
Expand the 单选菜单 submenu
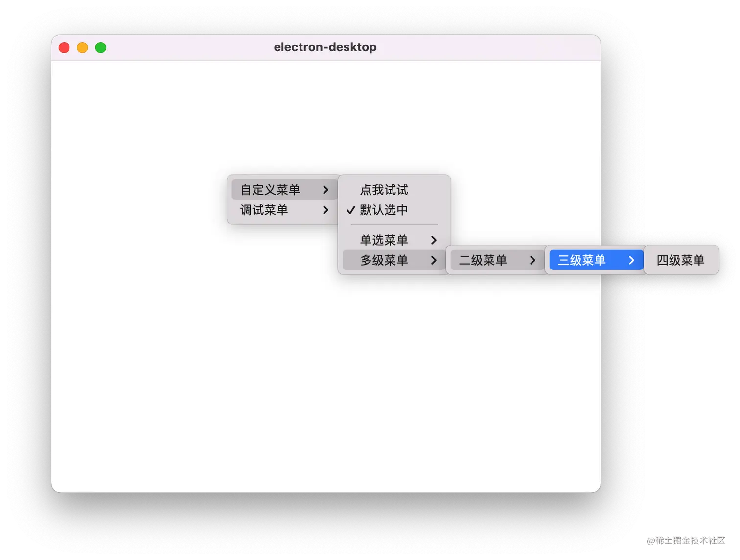pos(383,240)
